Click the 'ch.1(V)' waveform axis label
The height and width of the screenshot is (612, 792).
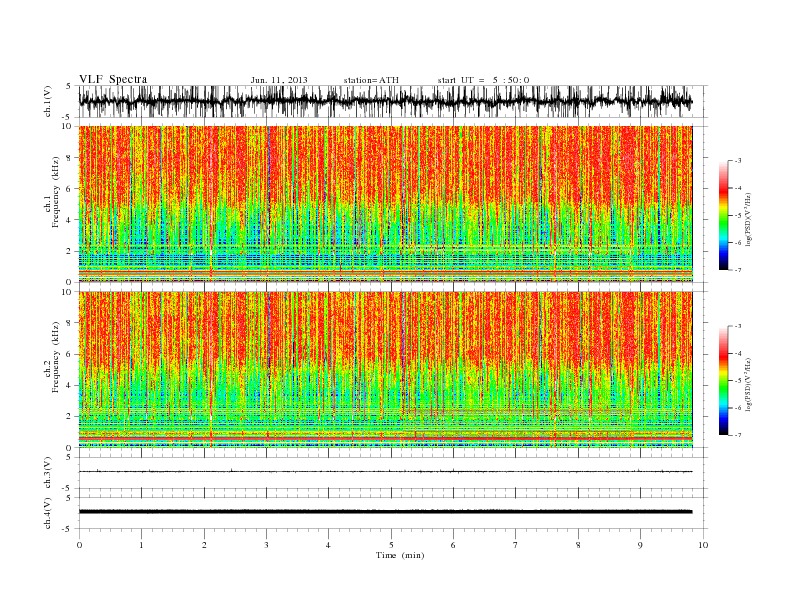pyautogui.click(x=48, y=101)
